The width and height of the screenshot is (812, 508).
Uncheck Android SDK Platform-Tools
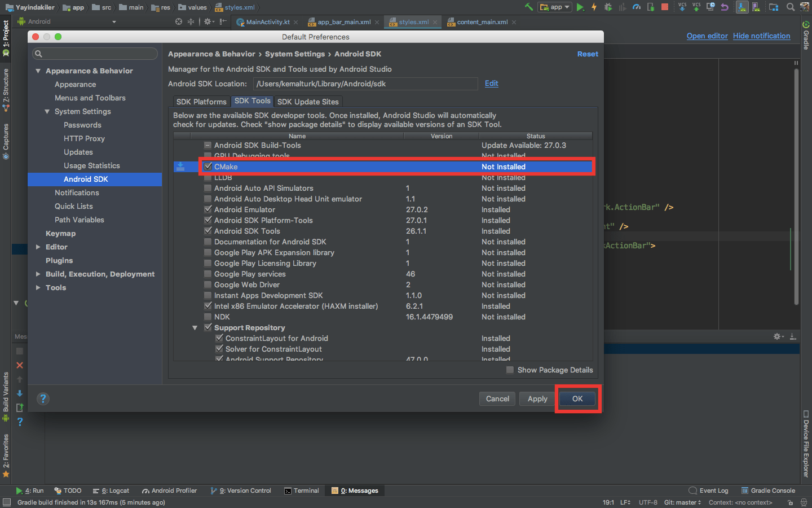click(208, 220)
